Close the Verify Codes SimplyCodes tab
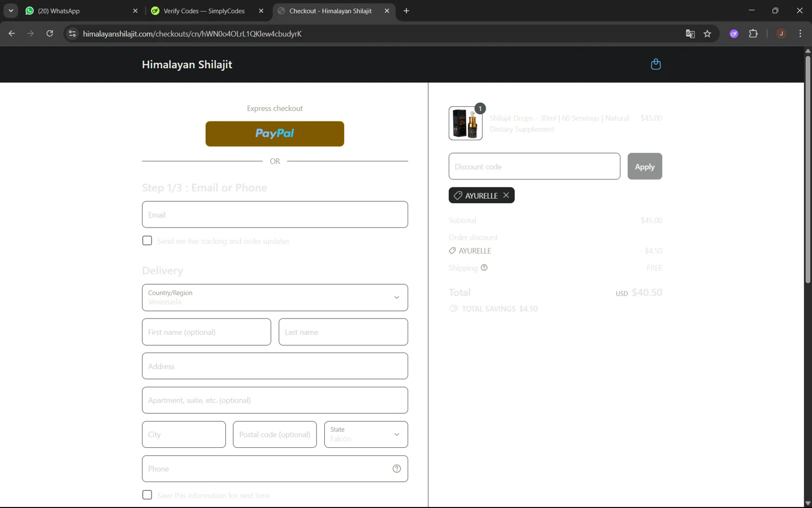 261,11
